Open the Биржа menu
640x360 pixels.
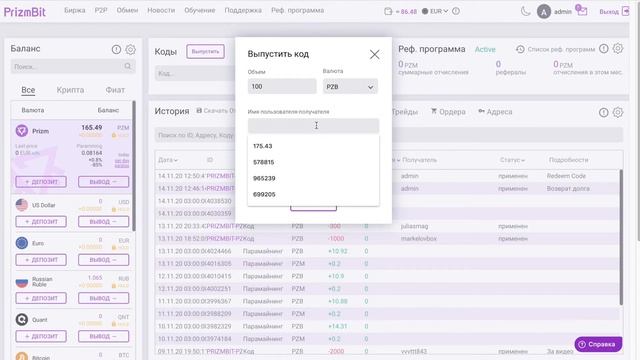pyautogui.click(x=75, y=10)
